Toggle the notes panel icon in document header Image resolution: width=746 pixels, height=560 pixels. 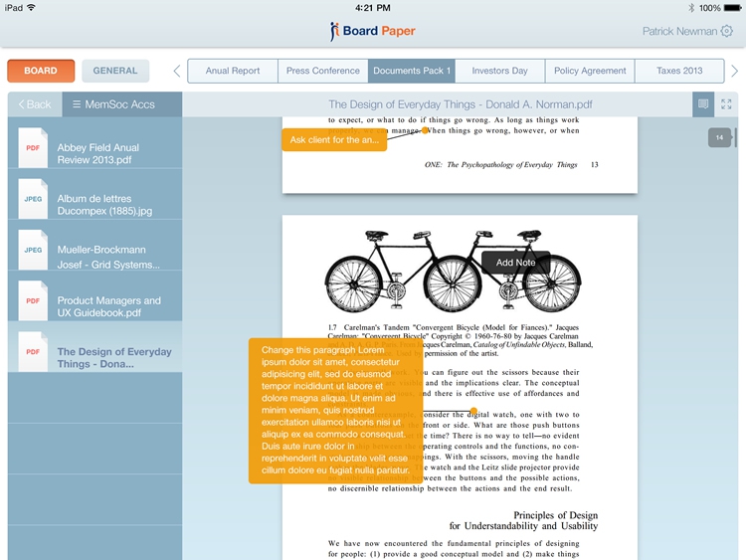703,104
